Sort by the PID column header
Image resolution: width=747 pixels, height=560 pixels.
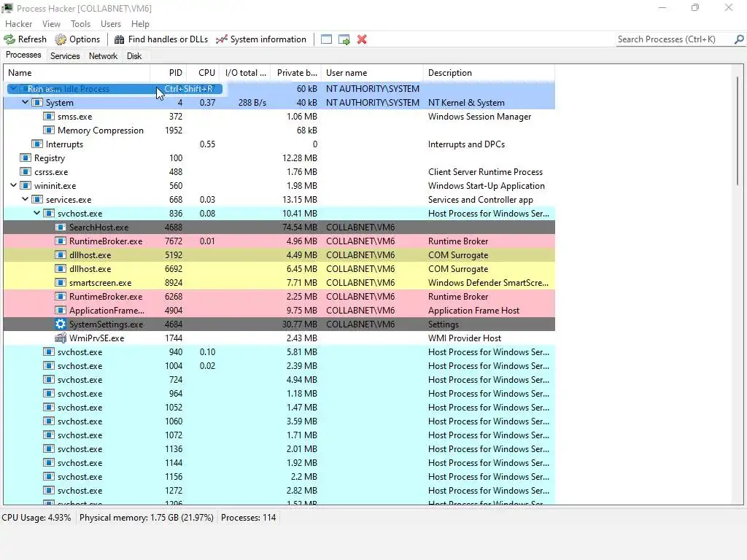(x=169, y=73)
